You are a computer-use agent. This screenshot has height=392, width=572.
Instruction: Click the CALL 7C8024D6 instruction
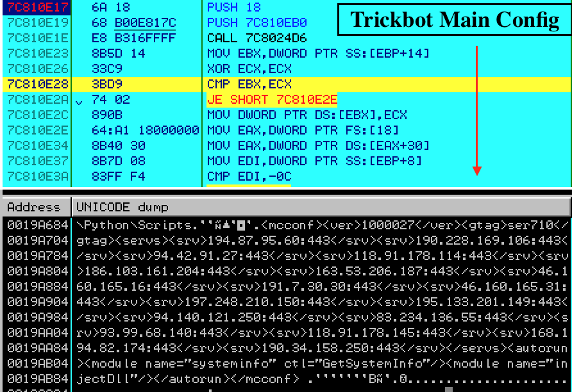click(257, 38)
